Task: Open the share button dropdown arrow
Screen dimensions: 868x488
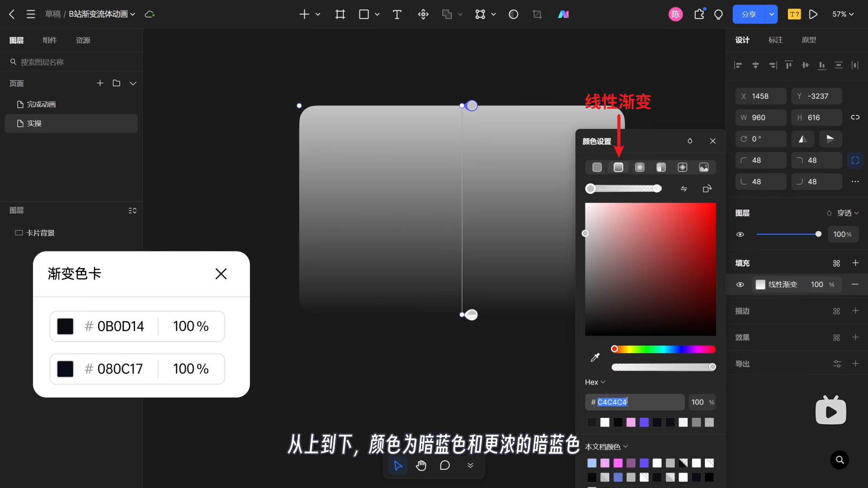Action: point(771,14)
